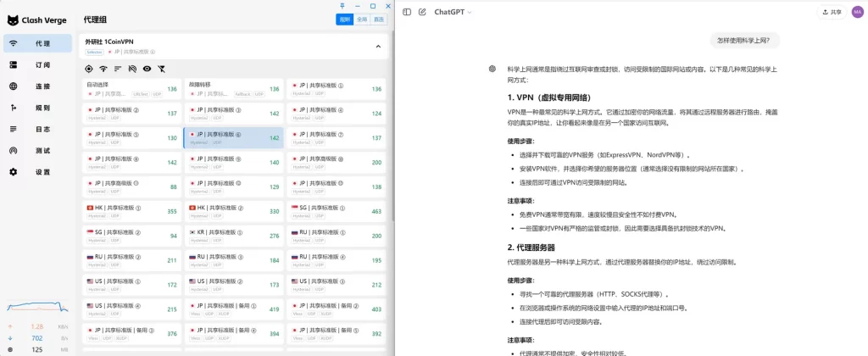Viewport: 868px width, 356px height.
Task: Click the 共享 share button in ChatGPT
Action: click(x=832, y=12)
